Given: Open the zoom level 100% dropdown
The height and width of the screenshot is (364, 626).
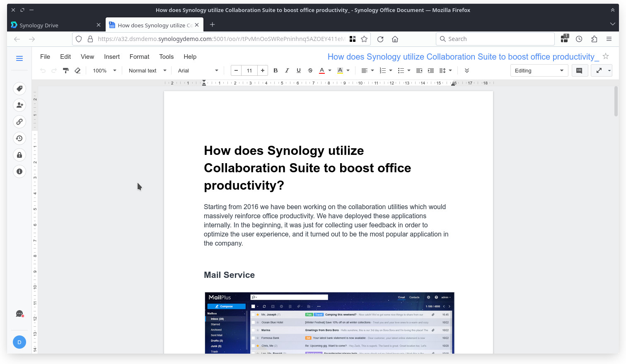Looking at the screenshot, I should click(104, 70).
